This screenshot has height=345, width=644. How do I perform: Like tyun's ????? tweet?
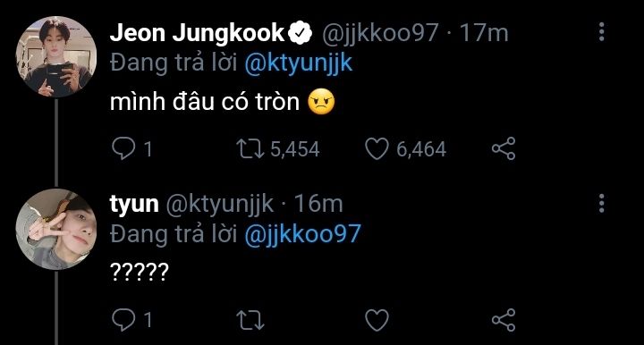point(377,320)
